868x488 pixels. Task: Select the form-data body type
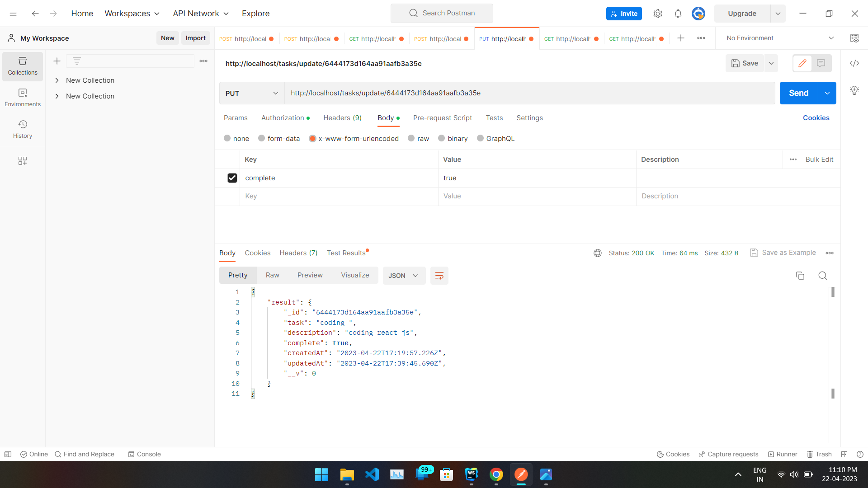pos(260,138)
